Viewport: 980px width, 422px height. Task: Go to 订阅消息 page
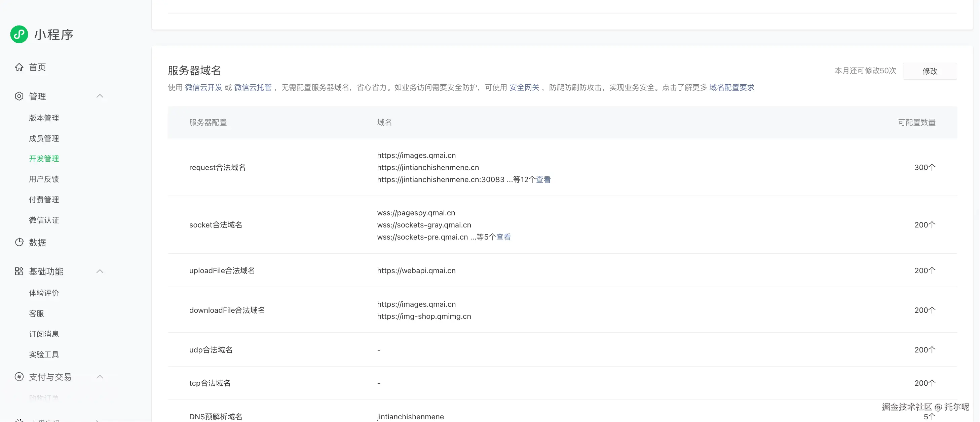click(44, 334)
